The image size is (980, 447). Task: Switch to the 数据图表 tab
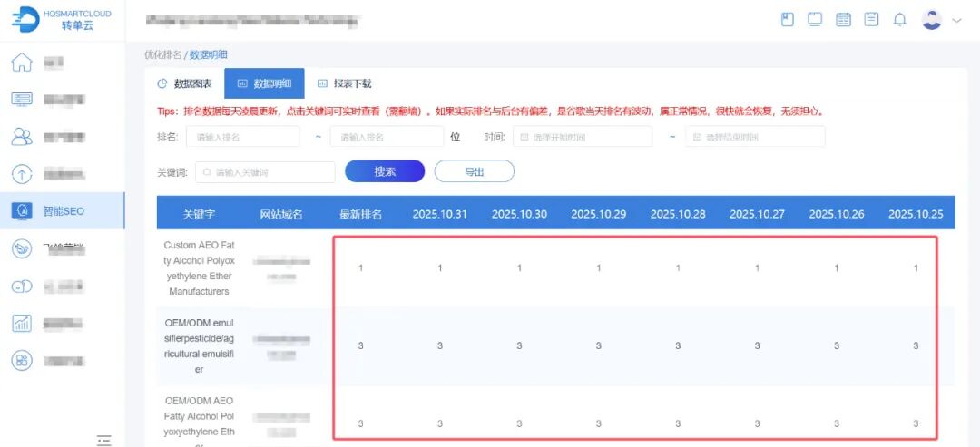click(x=185, y=83)
